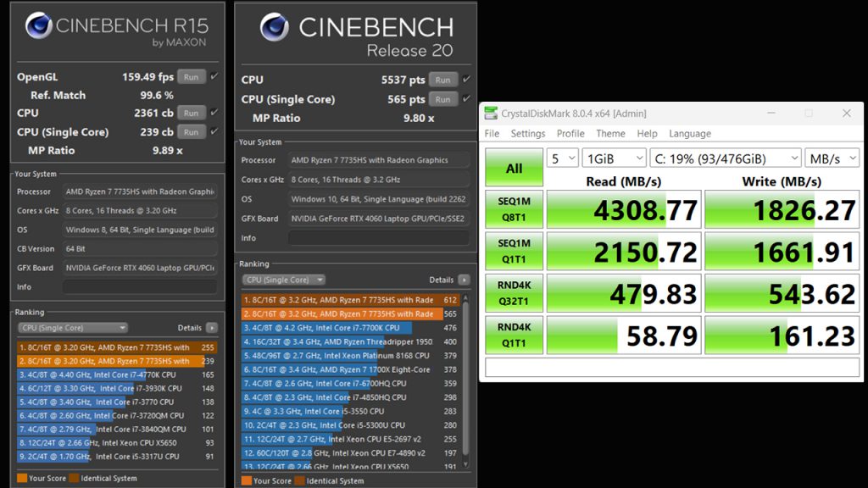Open the ranking type dropdown in Cinebench R15
This screenshot has height=488, width=868.
pos(73,328)
